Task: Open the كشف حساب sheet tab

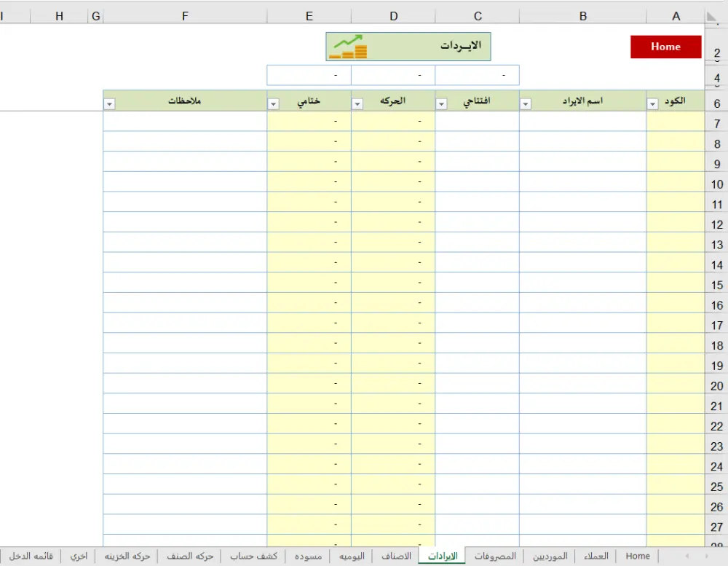Action: [x=253, y=556]
